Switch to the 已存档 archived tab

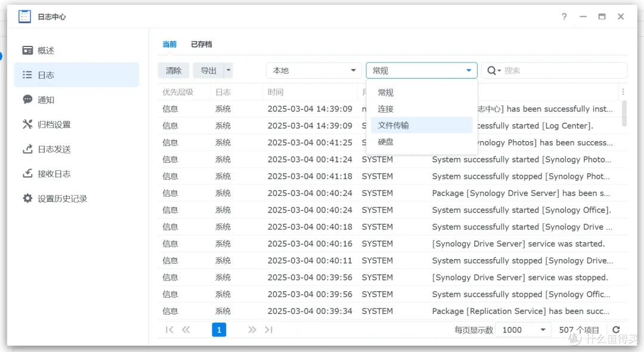click(202, 44)
